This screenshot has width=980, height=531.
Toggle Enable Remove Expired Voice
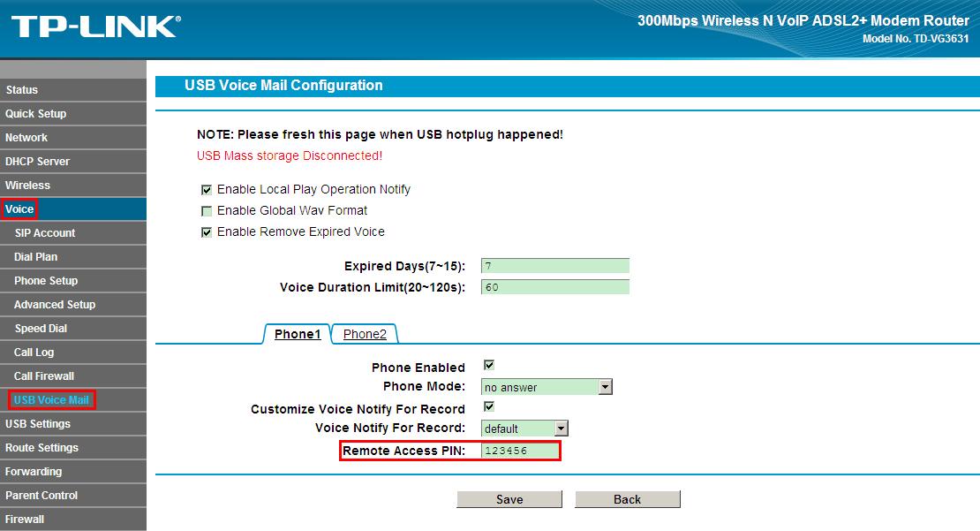tap(207, 232)
